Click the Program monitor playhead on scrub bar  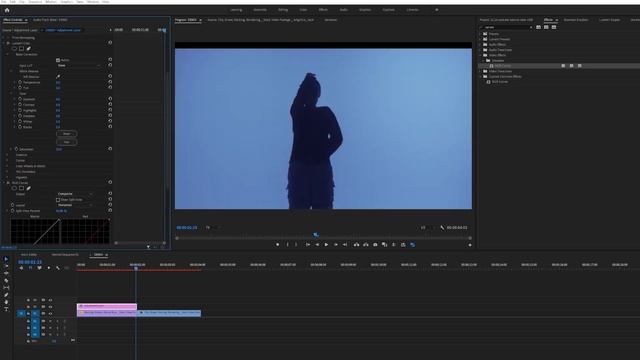click(316, 235)
